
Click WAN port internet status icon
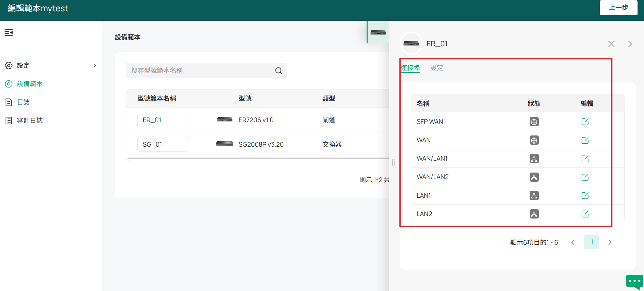534,140
